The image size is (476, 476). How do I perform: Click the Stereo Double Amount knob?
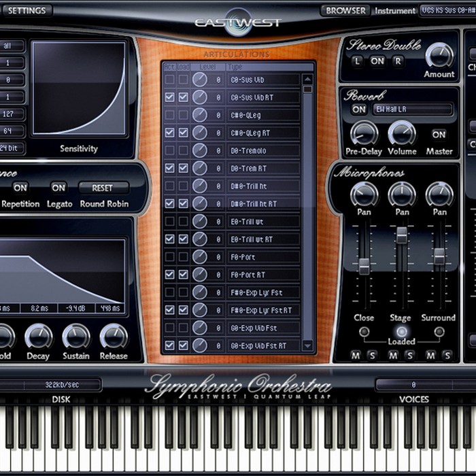coord(439,56)
